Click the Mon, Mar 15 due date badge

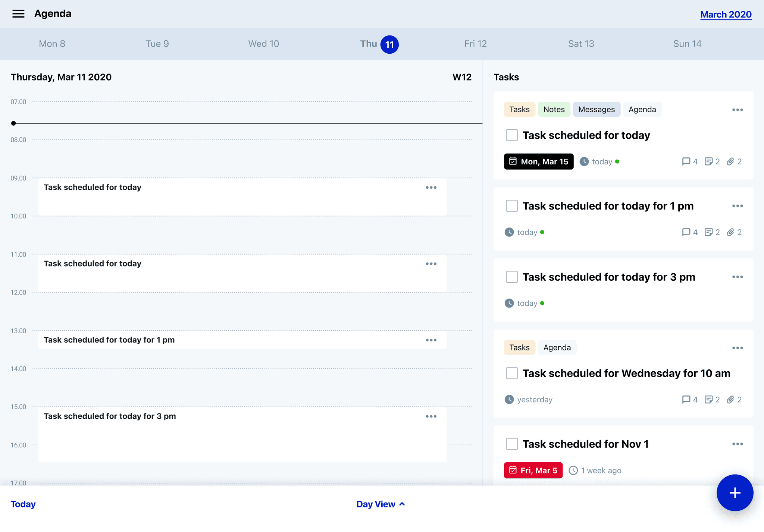(x=538, y=161)
